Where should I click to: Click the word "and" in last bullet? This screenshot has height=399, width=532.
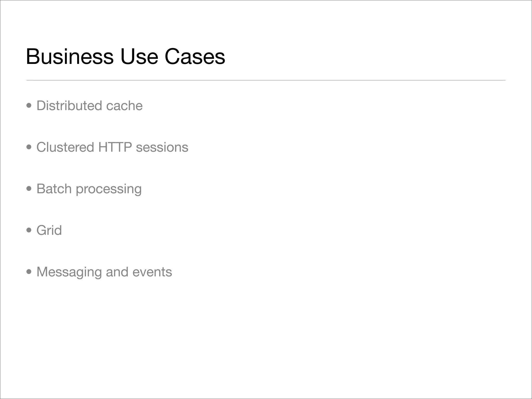117,272
